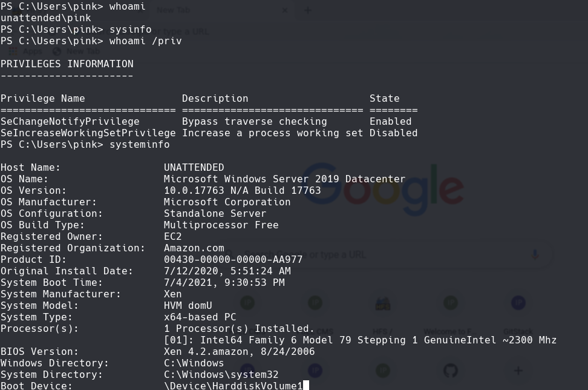Open the CMS shortcut tile
Image resolution: width=588 pixels, height=390 pixels.
click(316, 303)
